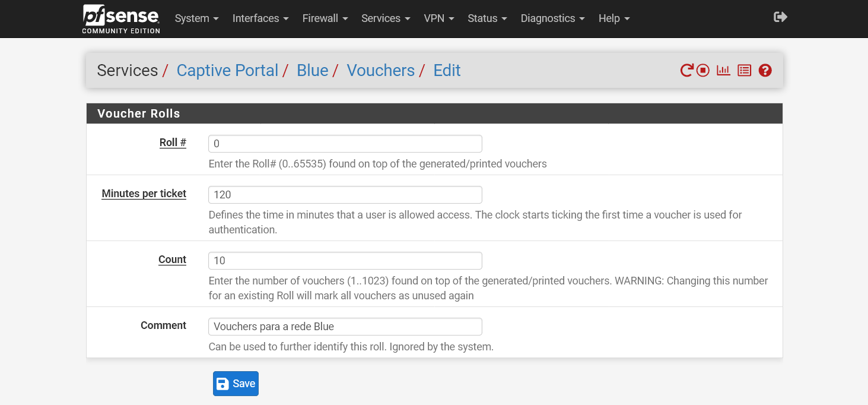Screen dimensions: 868x405
Task: Expand the Diagnostics dropdown
Action: 552,18
